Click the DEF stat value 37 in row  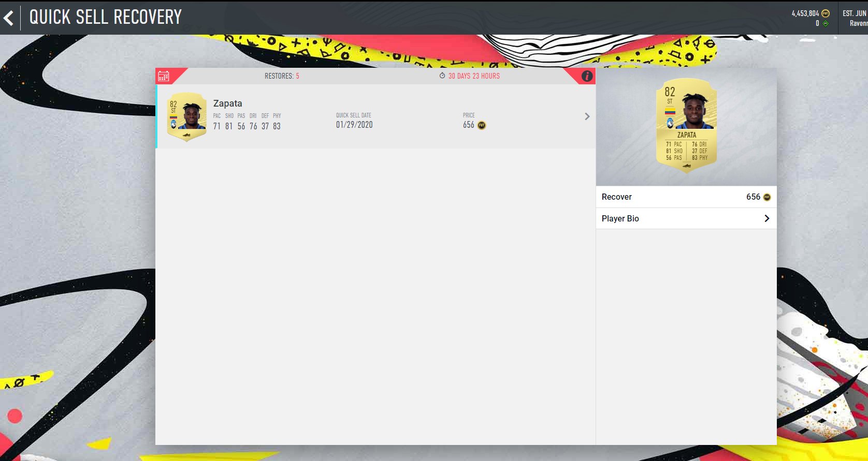pyautogui.click(x=265, y=126)
